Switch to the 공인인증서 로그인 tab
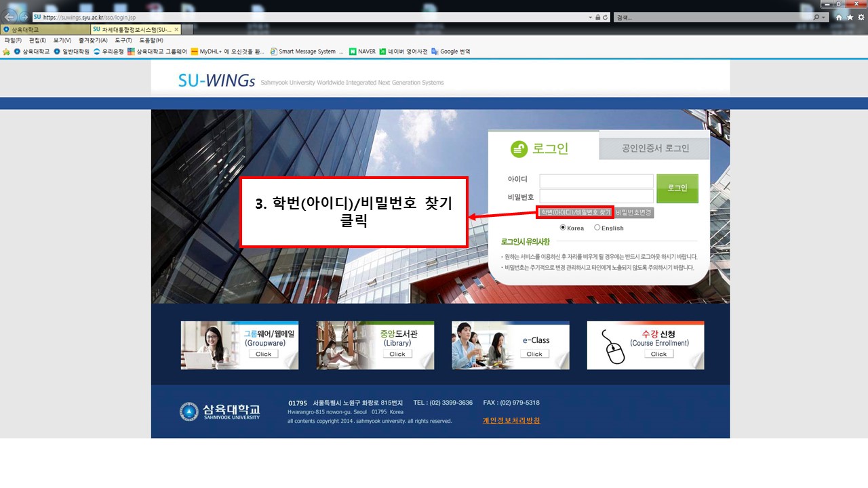Viewport: 868px width, 488px height. pyautogui.click(x=655, y=148)
